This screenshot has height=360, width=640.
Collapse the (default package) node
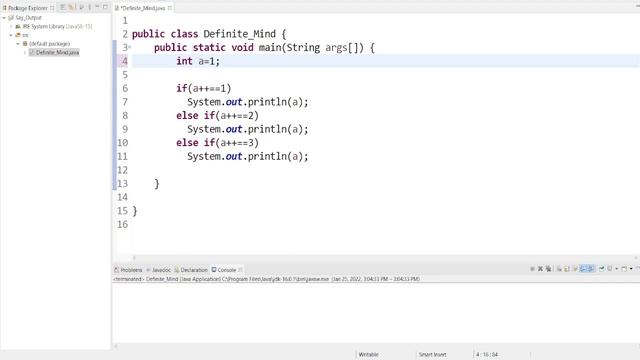(x=18, y=44)
